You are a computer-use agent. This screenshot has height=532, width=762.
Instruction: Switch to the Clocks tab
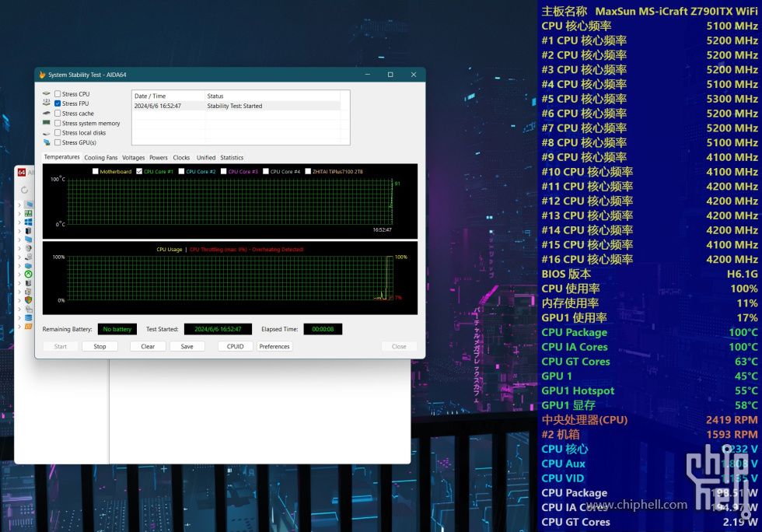181,158
